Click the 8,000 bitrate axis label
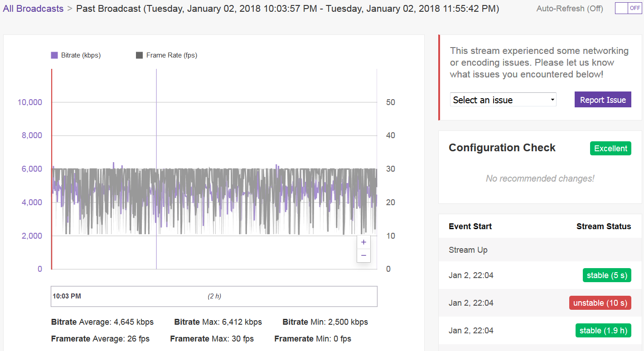This screenshot has height=351, width=644. point(32,135)
